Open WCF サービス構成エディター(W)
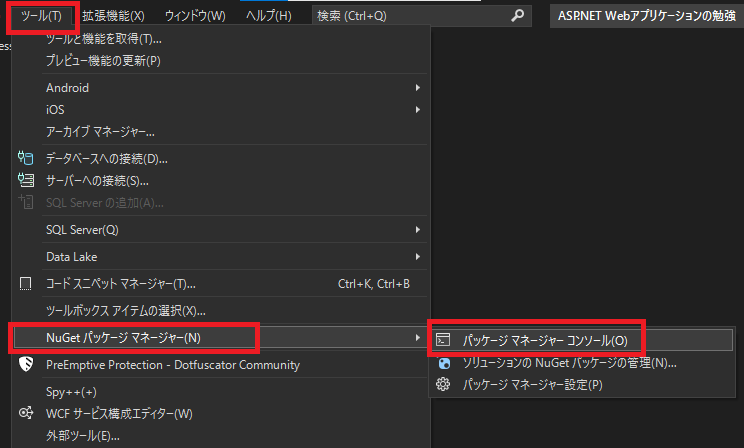Image resolution: width=744 pixels, height=448 pixels. (x=119, y=414)
